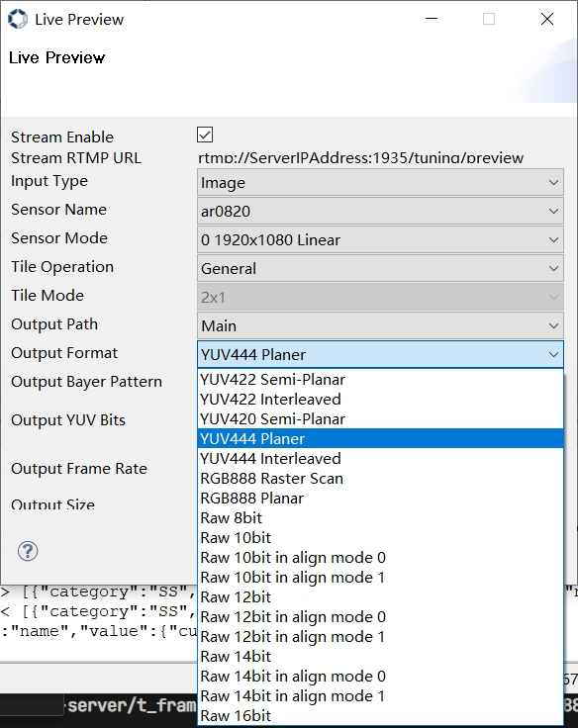The image size is (578, 728).
Task: Select Raw 14bit in align mode 0
Action: (380, 677)
